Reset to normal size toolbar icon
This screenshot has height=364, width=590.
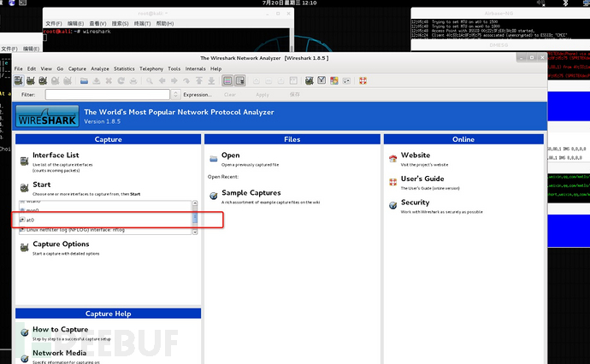281,81
